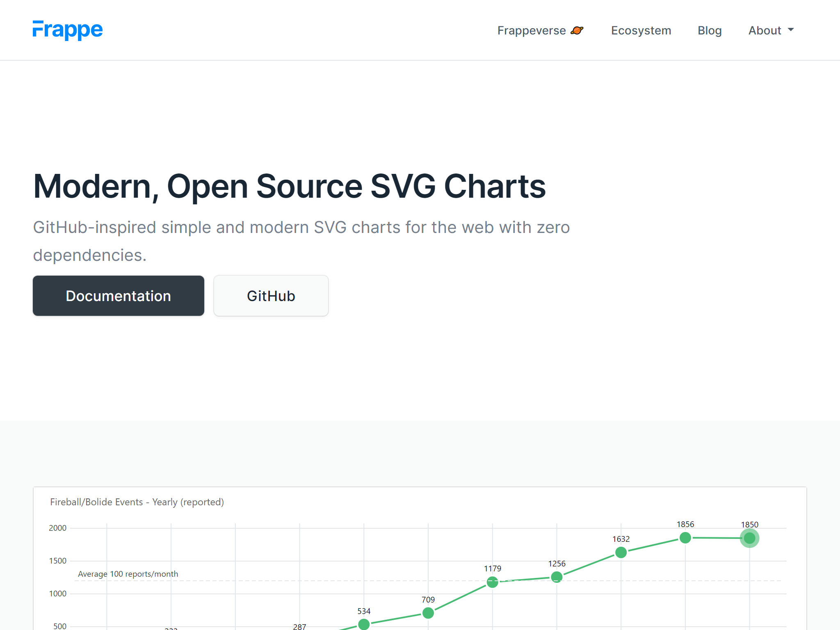840x630 pixels.
Task: Select the 1179 data point
Action: pyautogui.click(x=492, y=582)
